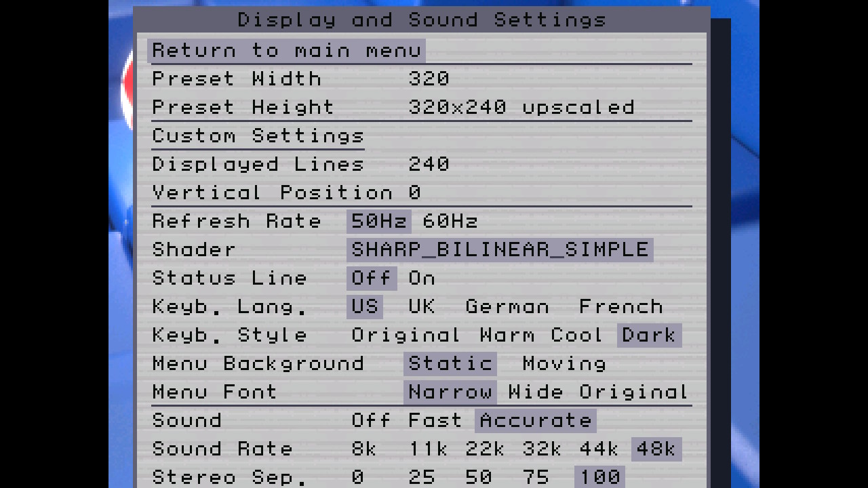This screenshot has width=868, height=488.
Task: Set refresh rate to 60Hz
Action: tap(450, 221)
